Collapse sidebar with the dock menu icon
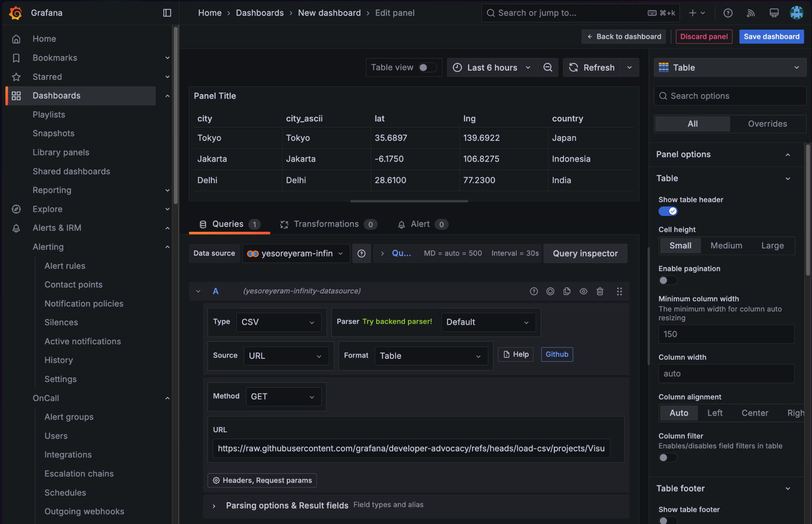Screen dimensions: 812x524 point(167,13)
